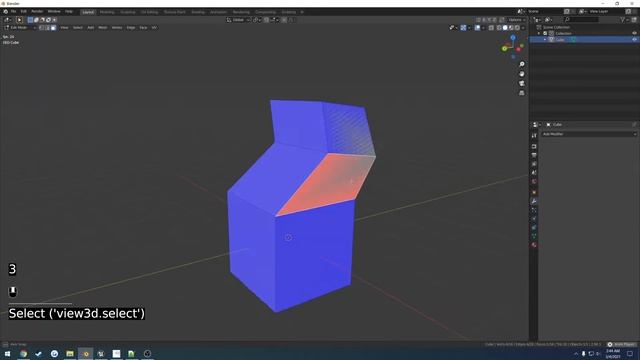The width and height of the screenshot is (640, 360).
Task: Open the Object Constraints properties tab
Action: pos(534,228)
